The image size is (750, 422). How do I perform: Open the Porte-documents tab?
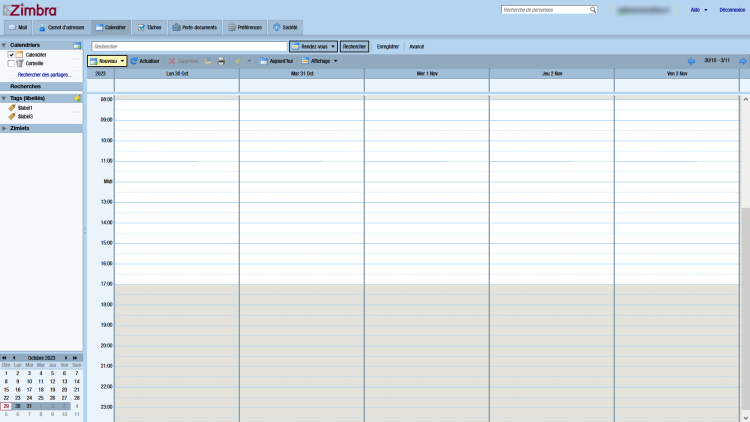[x=195, y=27]
